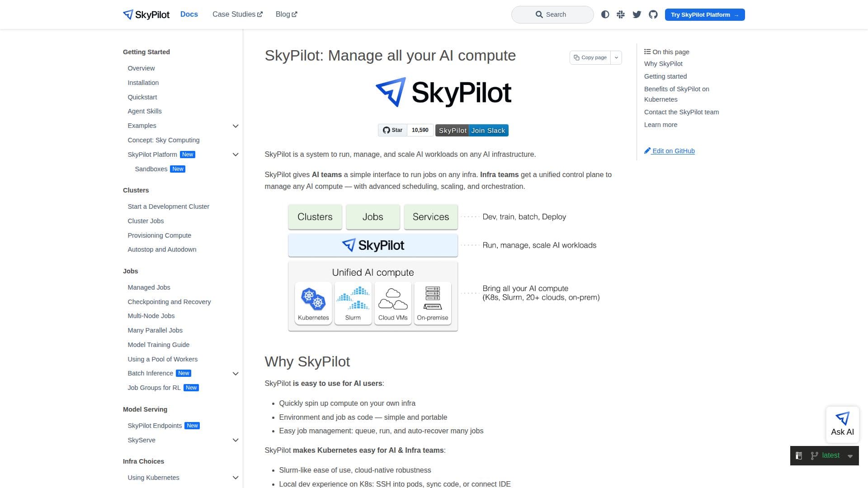Image resolution: width=868 pixels, height=488 pixels.
Task: Click the Clusters box in diagram
Action: 315,217
